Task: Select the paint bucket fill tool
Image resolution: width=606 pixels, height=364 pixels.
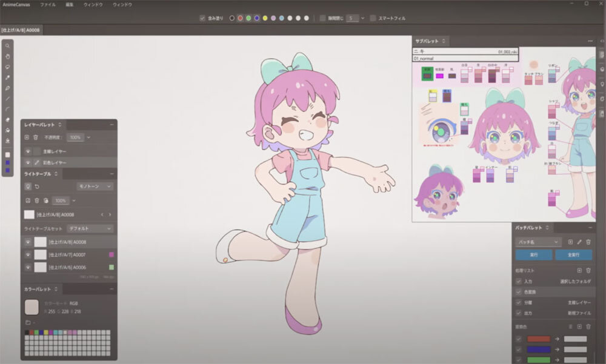Action: 7,130
